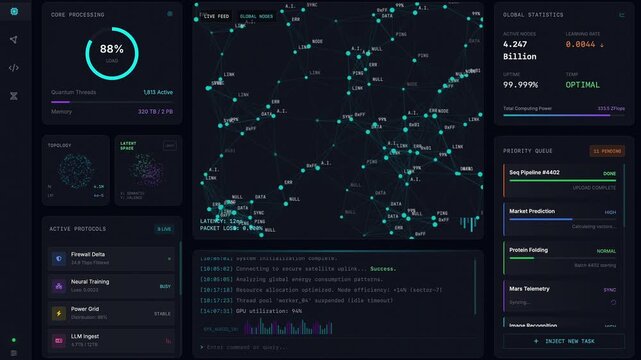The image size is (641, 360).
Task: Click the SYNC label on Mars Telemetry
Action: 610,290
